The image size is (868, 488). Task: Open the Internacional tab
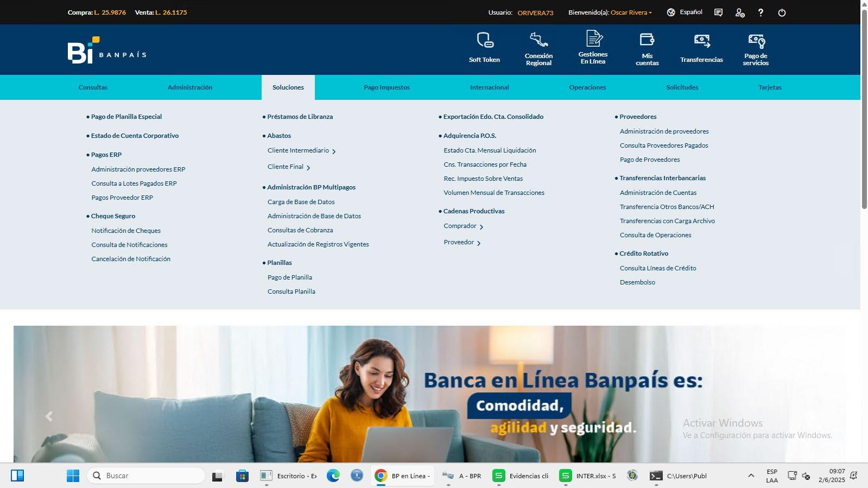pyautogui.click(x=490, y=87)
